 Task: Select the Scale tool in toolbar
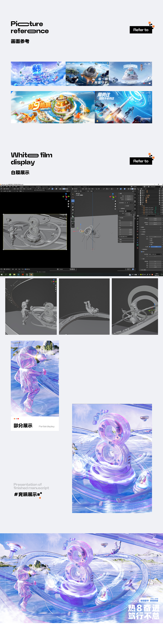point(73,207)
